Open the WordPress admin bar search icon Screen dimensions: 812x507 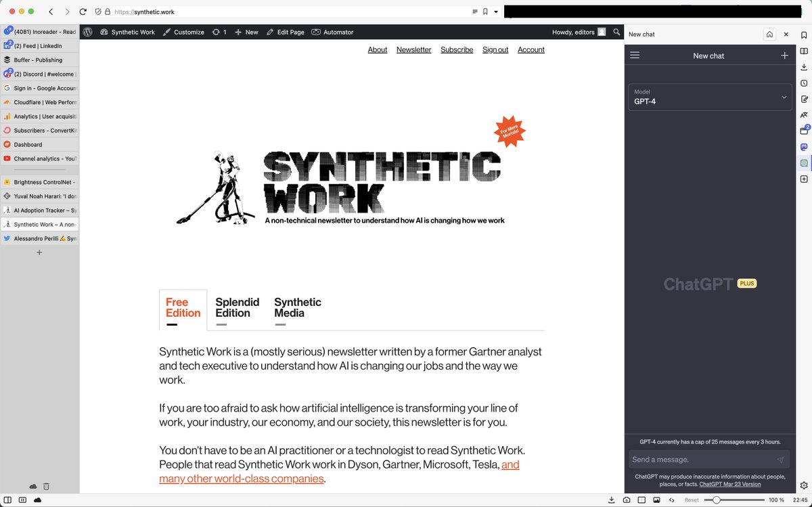[616, 32]
